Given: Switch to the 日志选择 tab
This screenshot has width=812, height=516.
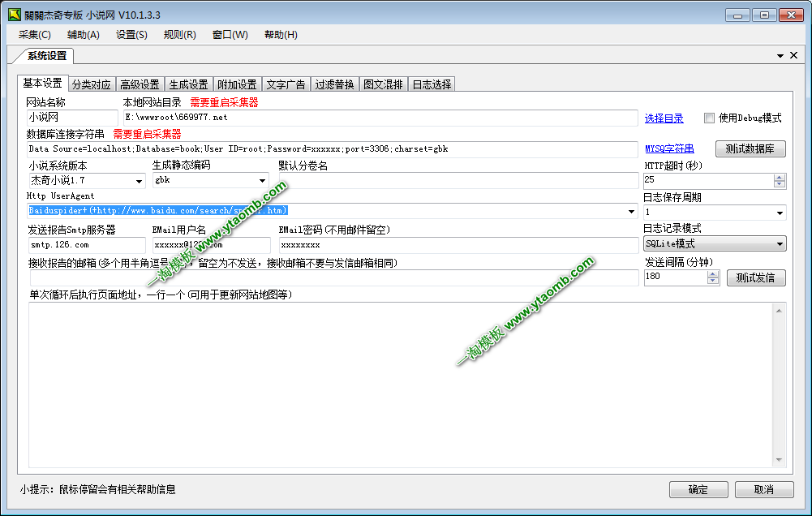Looking at the screenshot, I should (x=432, y=84).
